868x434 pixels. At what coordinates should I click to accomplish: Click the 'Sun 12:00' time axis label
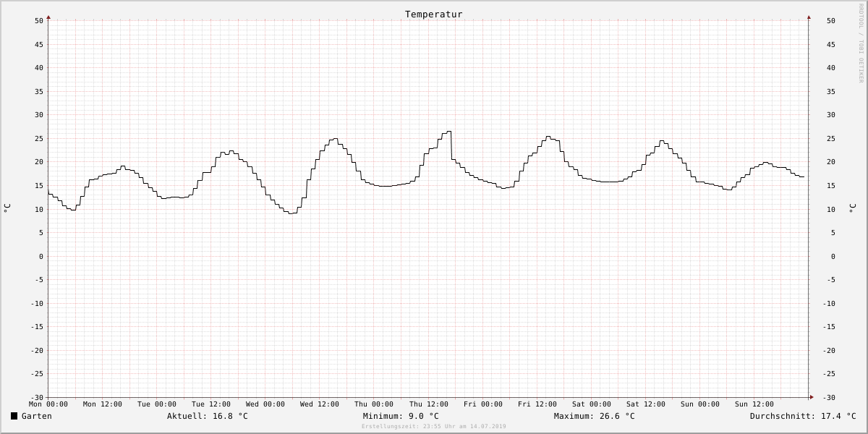[x=754, y=404]
